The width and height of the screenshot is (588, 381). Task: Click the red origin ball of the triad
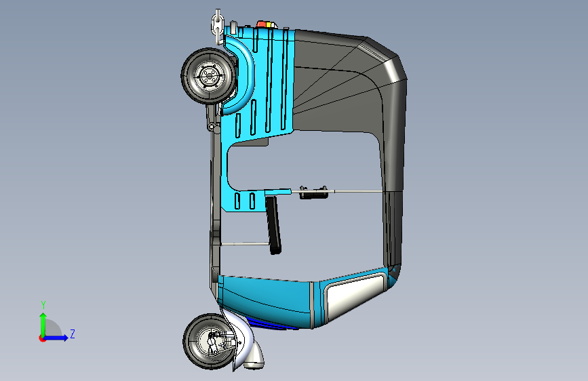[42, 338]
